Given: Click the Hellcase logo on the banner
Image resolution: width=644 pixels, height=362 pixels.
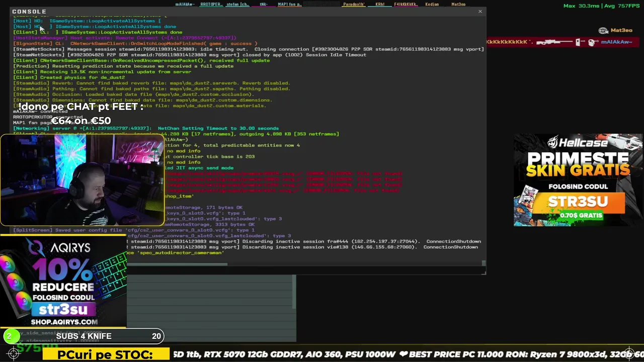Looking at the screenshot, I should (x=578, y=142).
